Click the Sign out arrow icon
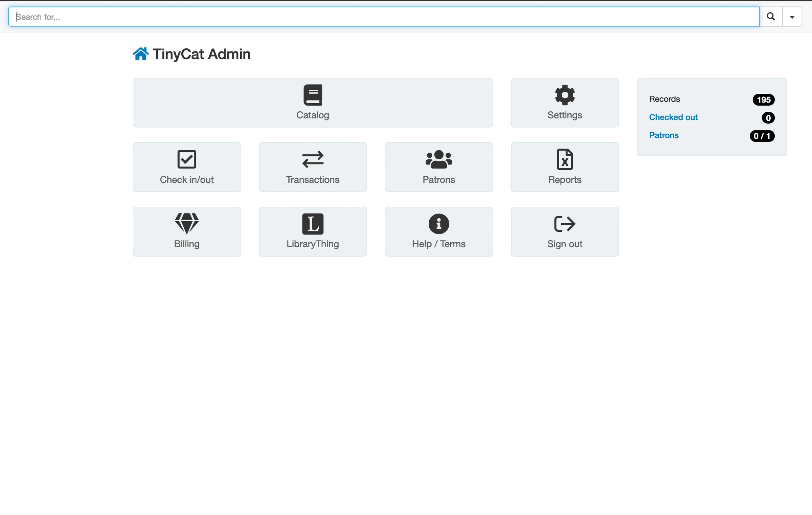Viewport: 812px width, 515px height. click(564, 223)
